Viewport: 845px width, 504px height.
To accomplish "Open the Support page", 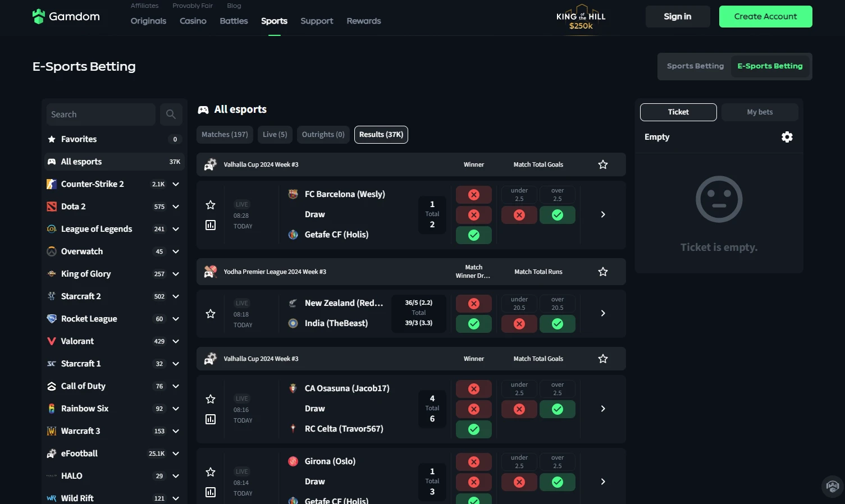I will (x=317, y=21).
